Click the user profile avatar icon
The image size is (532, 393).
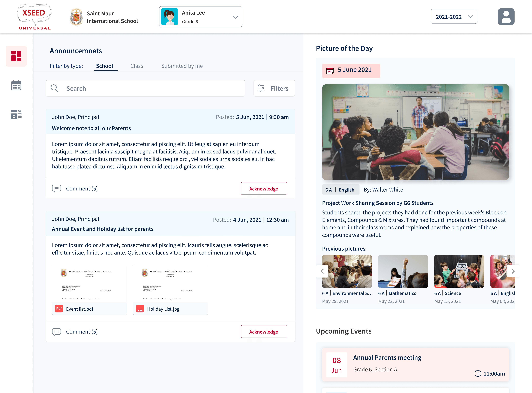[506, 17]
